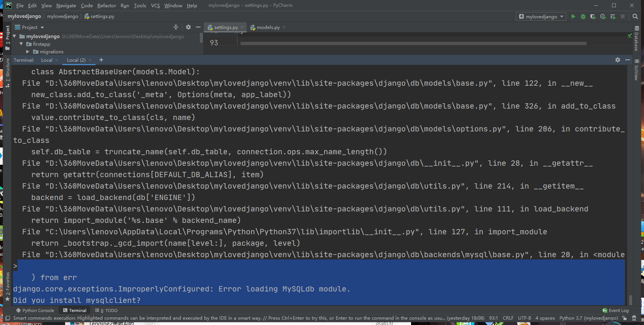Screen dimensions: 644x325
Task: Open the SciView tool window
Action: tap(636, 69)
